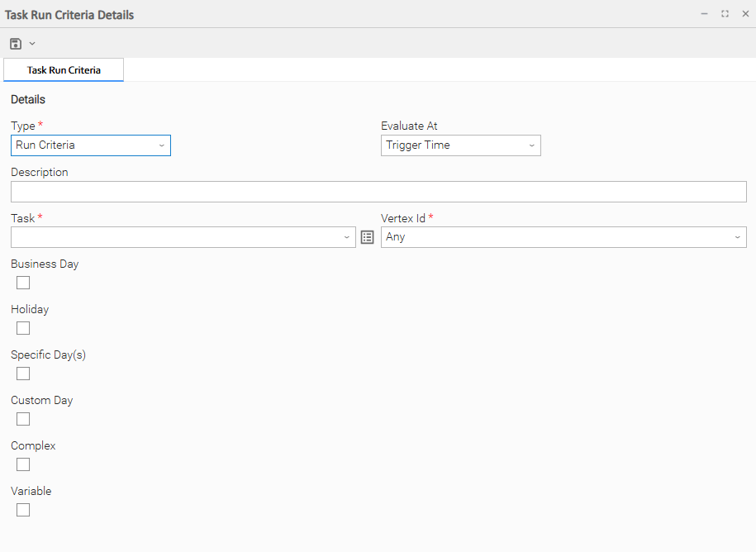756x552 pixels.
Task: Close the Task Run Criteria Details window
Action: pos(744,14)
